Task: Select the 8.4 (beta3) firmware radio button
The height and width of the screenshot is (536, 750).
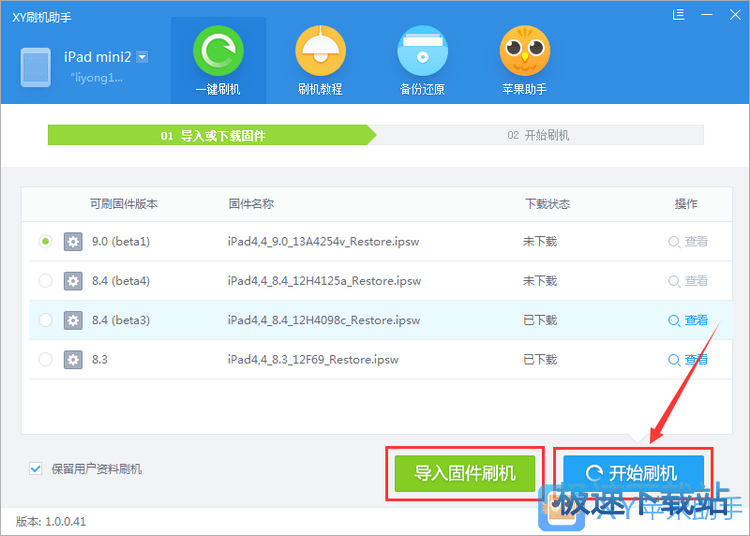Action: pyautogui.click(x=45, y=320)
